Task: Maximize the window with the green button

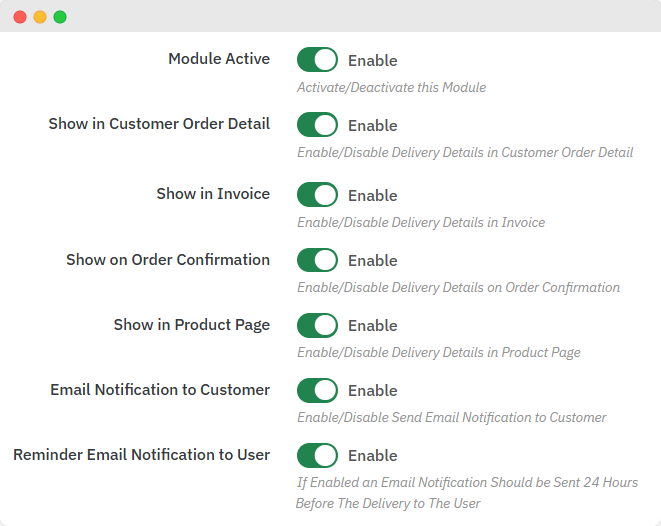Action: point(60,17)
